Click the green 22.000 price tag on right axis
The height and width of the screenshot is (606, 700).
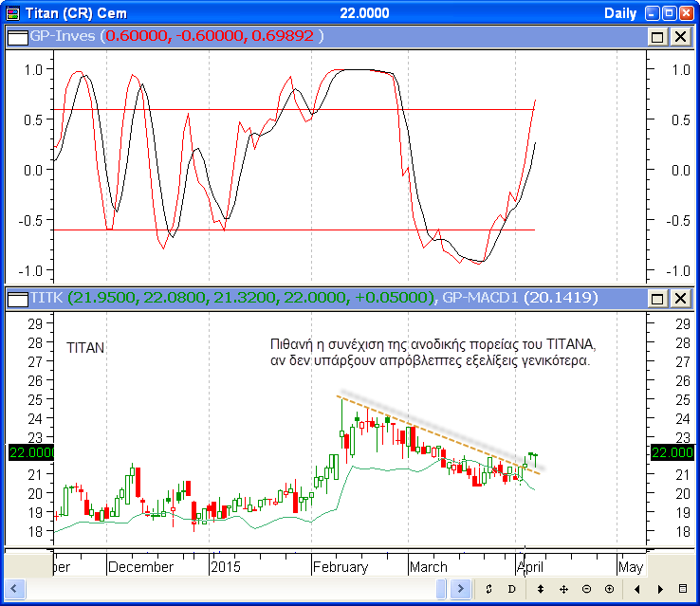pos(672,452)
